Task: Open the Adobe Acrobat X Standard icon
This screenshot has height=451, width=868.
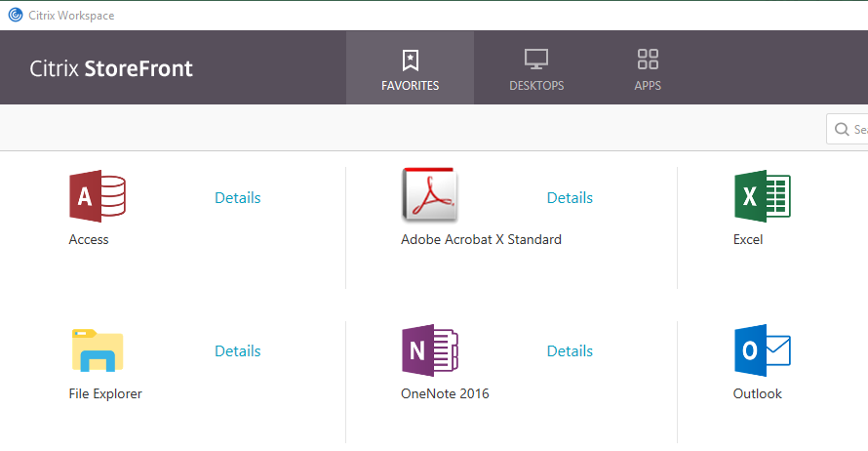Action: click(430, 195)
